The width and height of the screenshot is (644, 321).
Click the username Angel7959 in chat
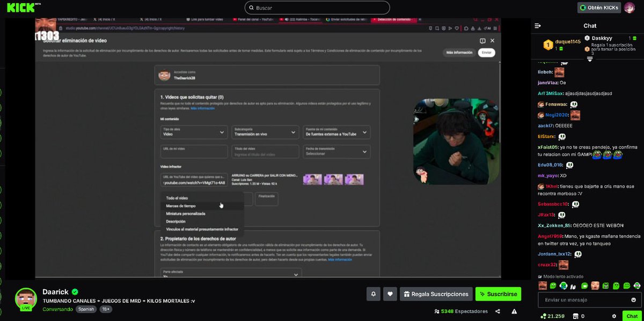(550, 236)
